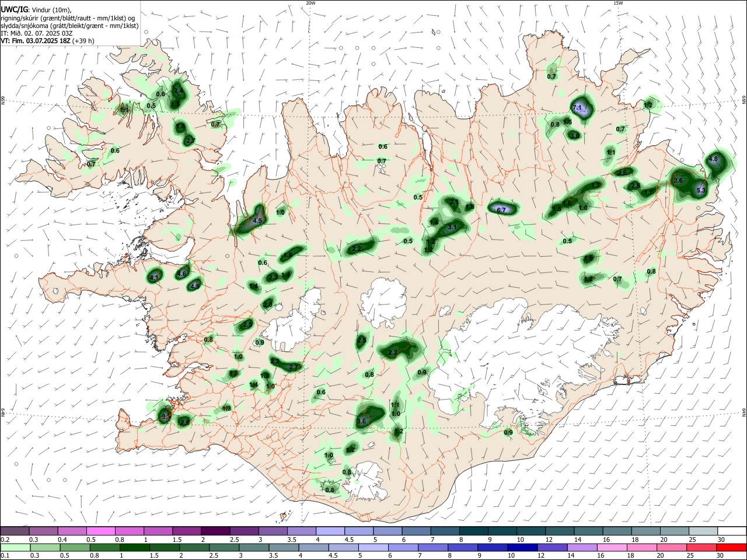Click the 5.3 value near the east coast
Image resolution: width=747 pixels, height=560 pixels.
click(701, 190)
